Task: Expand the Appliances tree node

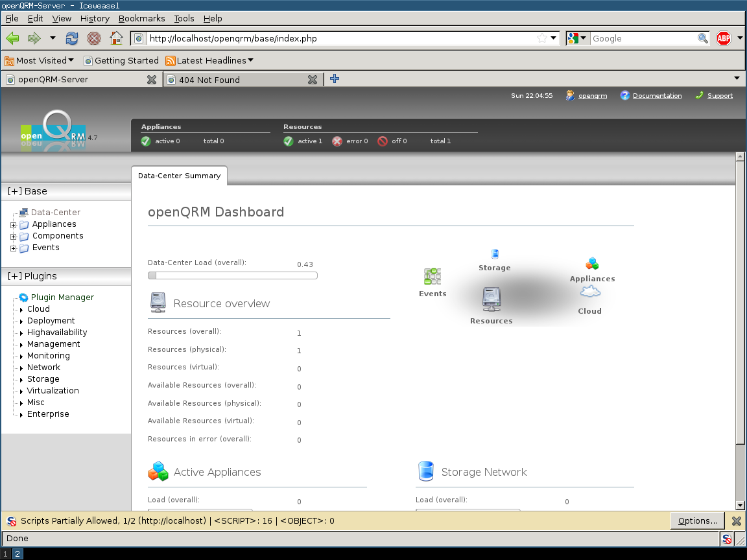Action: point(14,226)
